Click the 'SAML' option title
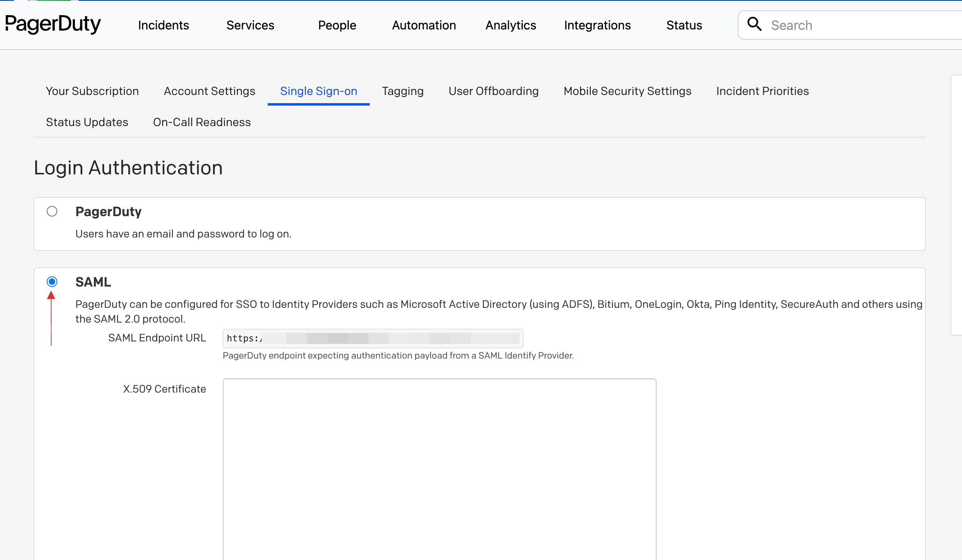This screenshot has height=560, width=962. [x=93, y=282]
